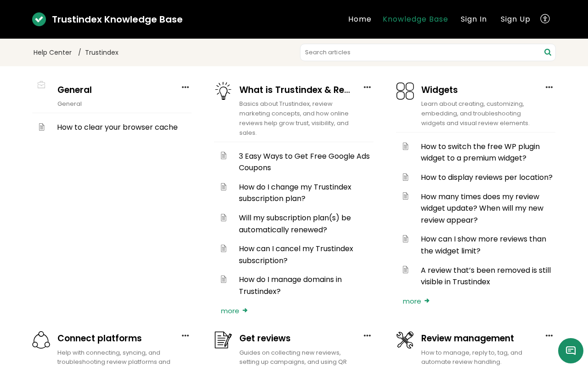Open the Get reviews category heading
The height and width of the screenshot is (368, 588).
[265, 338]
